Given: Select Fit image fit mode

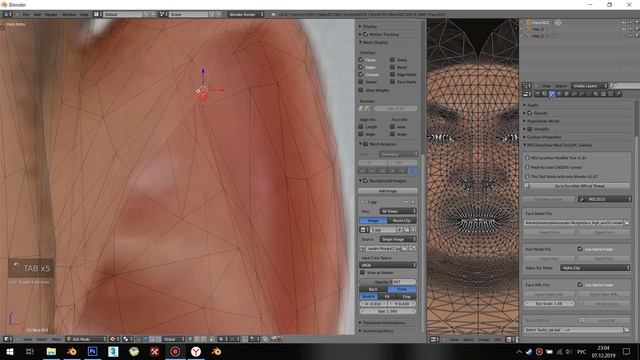Looking at the screenshot, I should (x=387, y=296).
